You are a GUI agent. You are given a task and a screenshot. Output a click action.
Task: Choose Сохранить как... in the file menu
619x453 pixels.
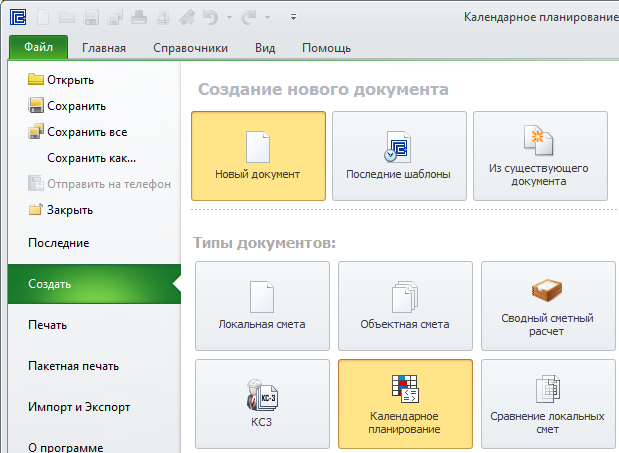[x=92, y=158]
